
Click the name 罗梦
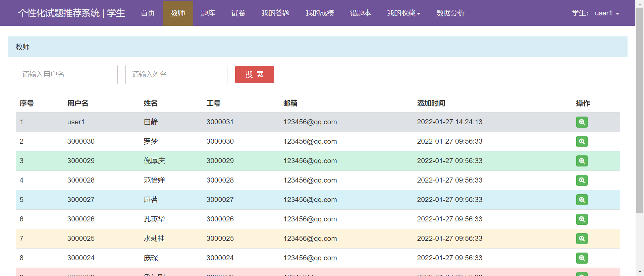151,141
